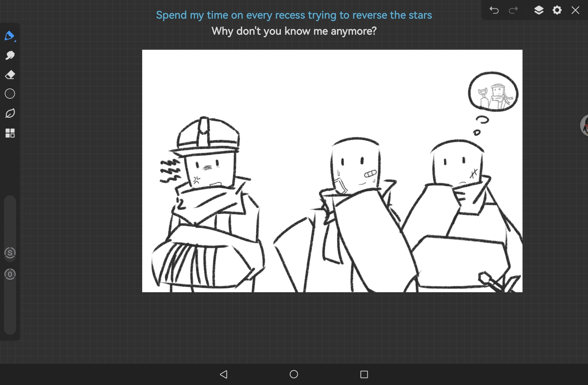Redo the last undone stroke

513,10
